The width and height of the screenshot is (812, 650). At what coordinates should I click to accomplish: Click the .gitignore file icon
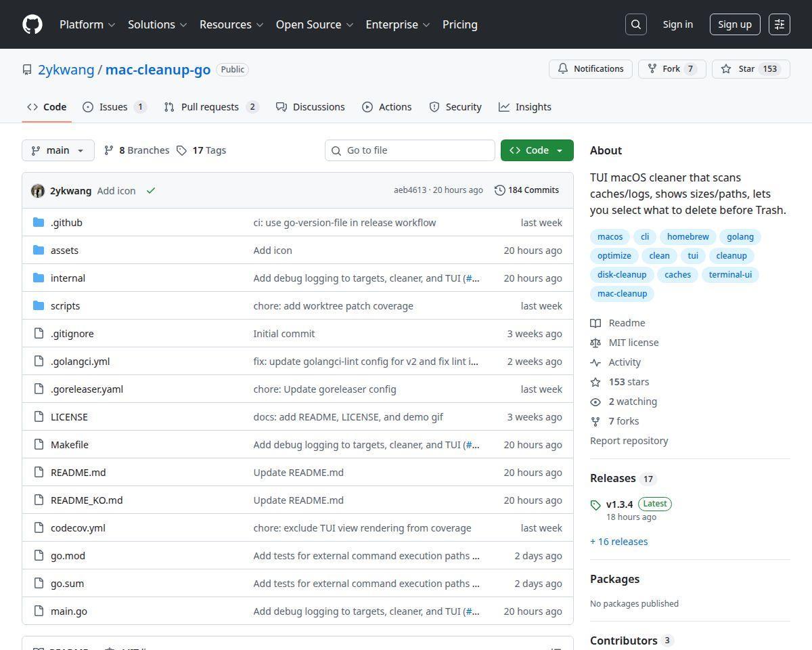(x=39, y=333)
